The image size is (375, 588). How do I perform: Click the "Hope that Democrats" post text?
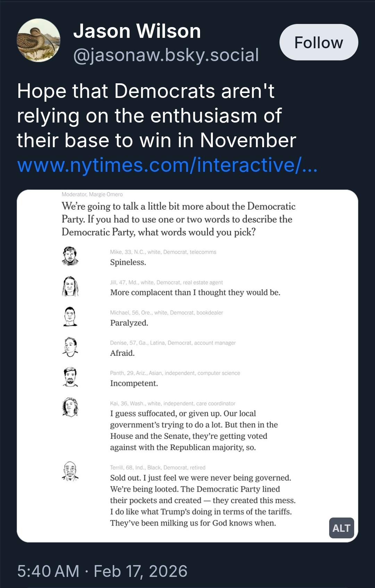tap(156, 116)
